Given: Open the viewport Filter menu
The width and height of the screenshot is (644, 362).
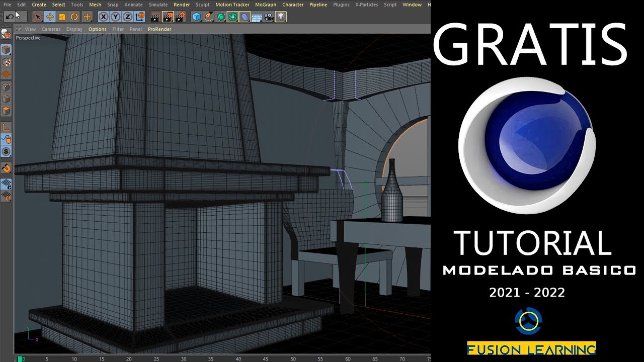Looking at the screenshot, I should [x=118, y=29].
